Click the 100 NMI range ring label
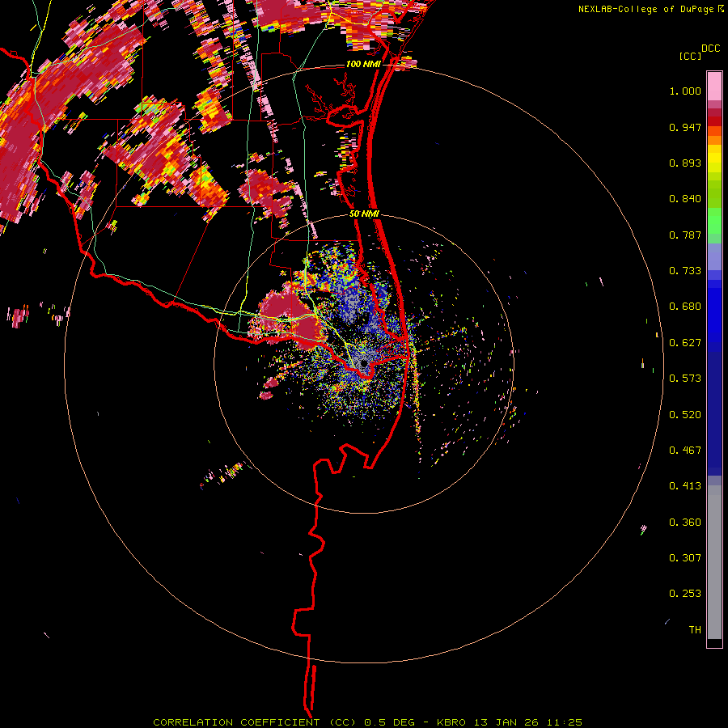This screenshot has width=728, height=728. (x=362, y=64)
